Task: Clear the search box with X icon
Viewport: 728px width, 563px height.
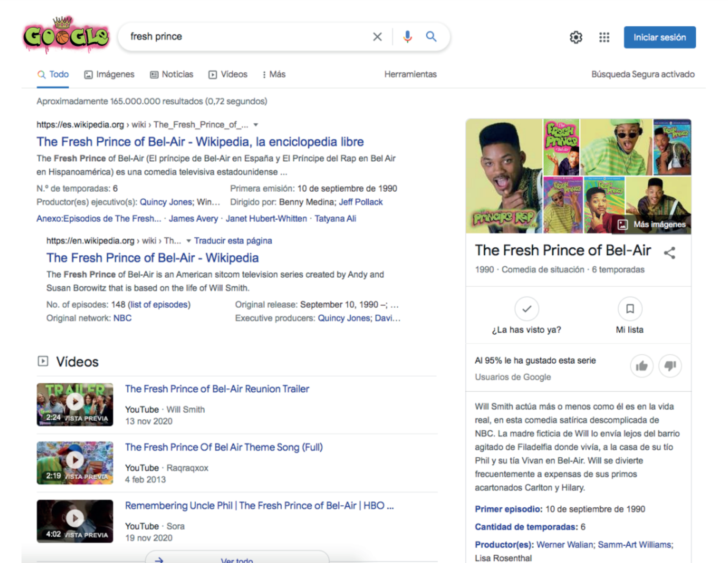Action: point(377,37)
